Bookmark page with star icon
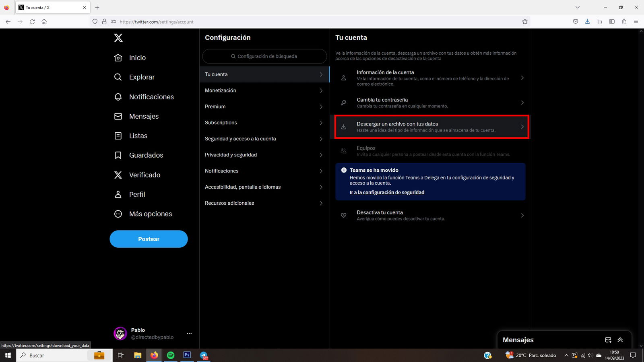The image size is (644, 362). coord(525,22)
